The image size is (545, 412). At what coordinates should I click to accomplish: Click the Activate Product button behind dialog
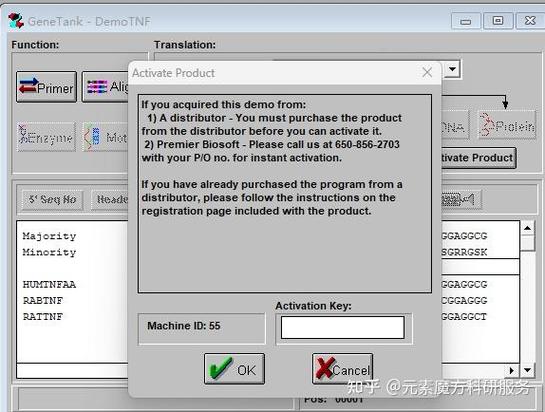pyautogui.click(x=478, y=158)
